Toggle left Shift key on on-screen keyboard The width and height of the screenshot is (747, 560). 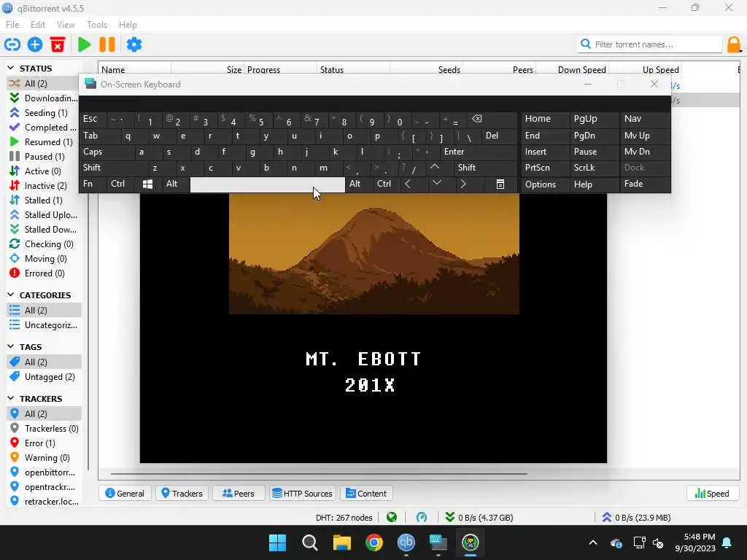[x=113, y=168]
